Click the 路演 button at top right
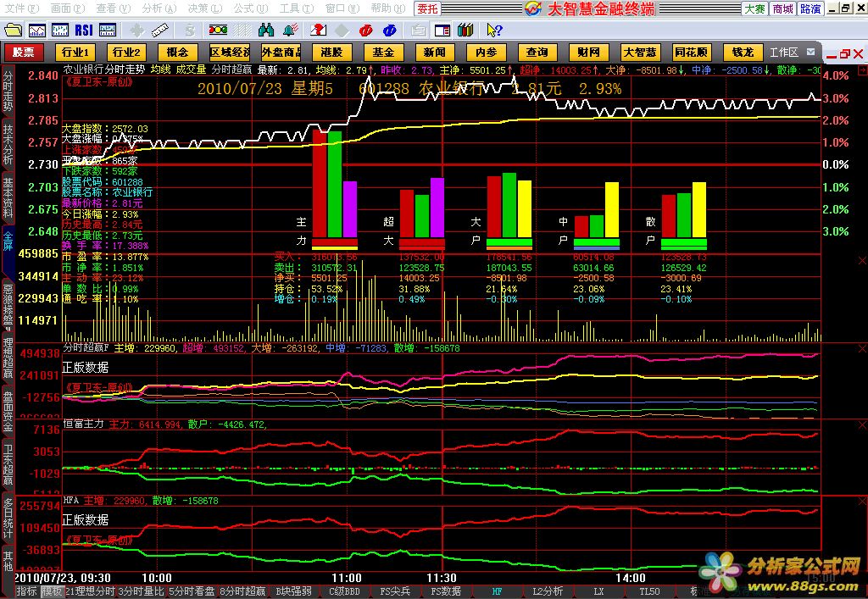This screenshot has height=599, width=868. tap(810, 8)
